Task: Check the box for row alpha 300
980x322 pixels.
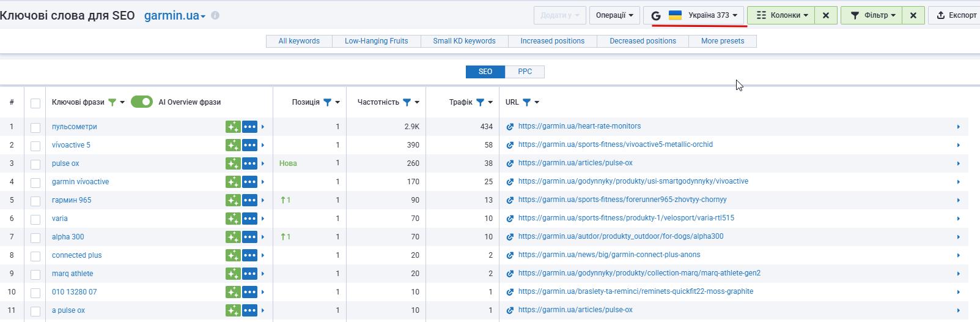Action: pos(35,238)
